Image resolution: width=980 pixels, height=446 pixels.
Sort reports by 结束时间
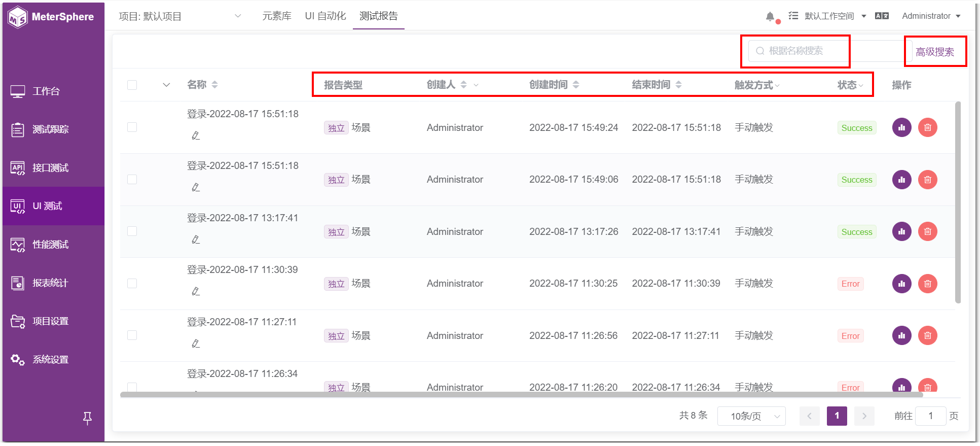[678, 85]
